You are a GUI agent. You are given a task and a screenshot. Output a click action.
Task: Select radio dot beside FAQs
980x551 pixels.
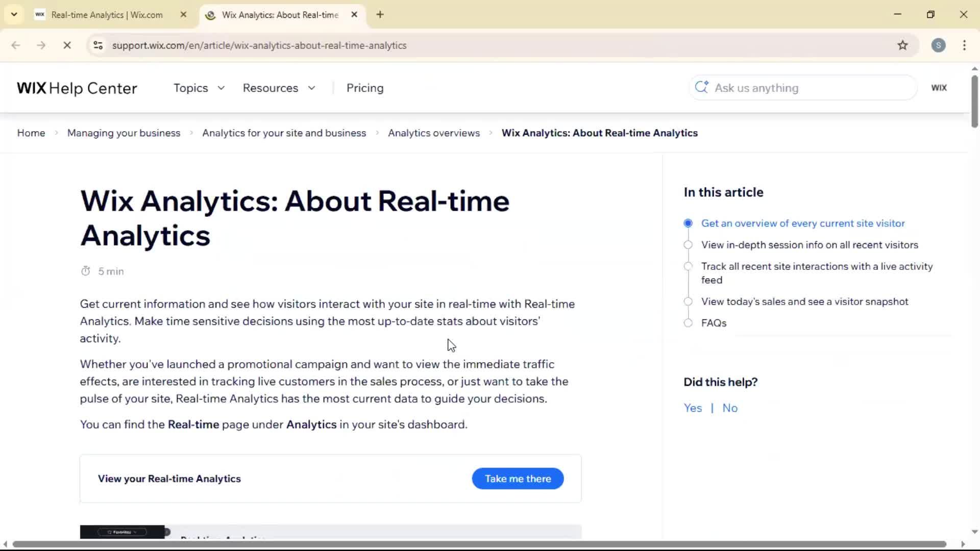tap(688, 323)
